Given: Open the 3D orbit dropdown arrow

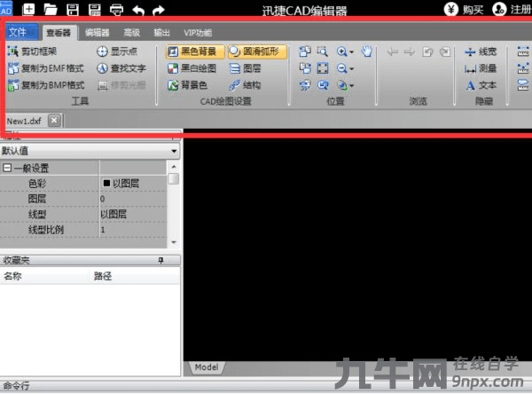Looking at the screenshot, I should click(351, 85).
